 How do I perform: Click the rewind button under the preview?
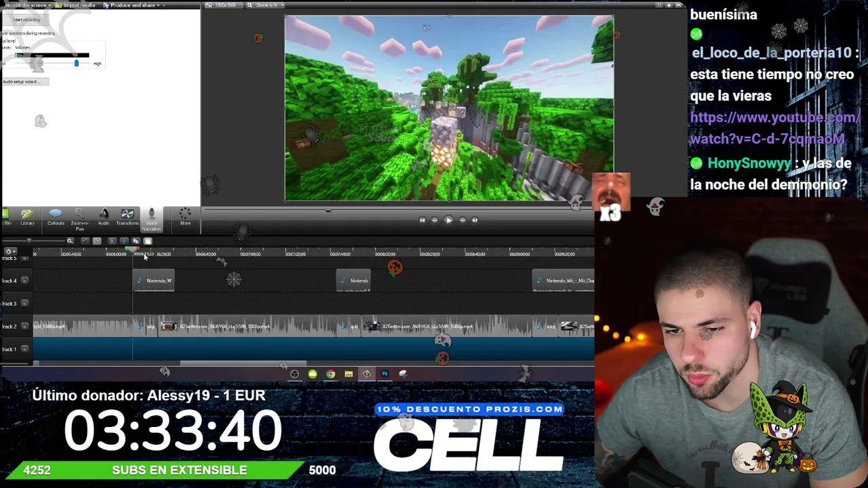(x=435, y=220)
